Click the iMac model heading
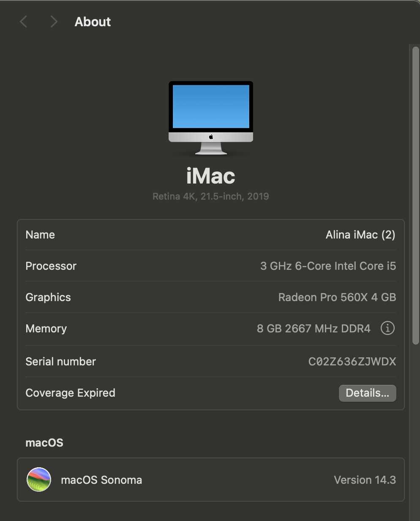 tap(210, 176)
